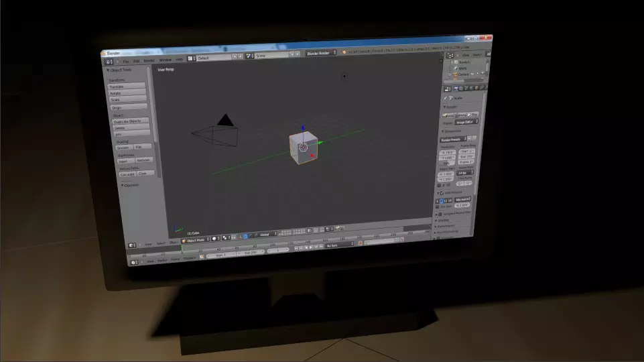Collapse the Dimensions panel

point(452,131)
